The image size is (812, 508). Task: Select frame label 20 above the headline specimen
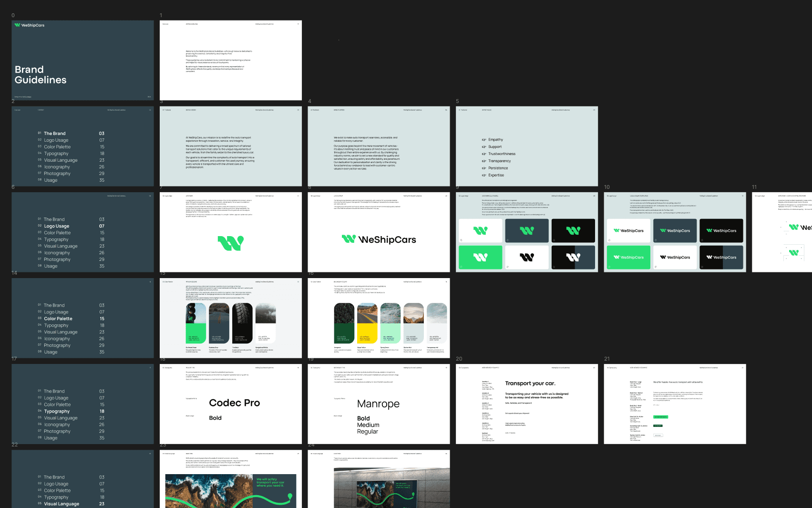(459, 359)
